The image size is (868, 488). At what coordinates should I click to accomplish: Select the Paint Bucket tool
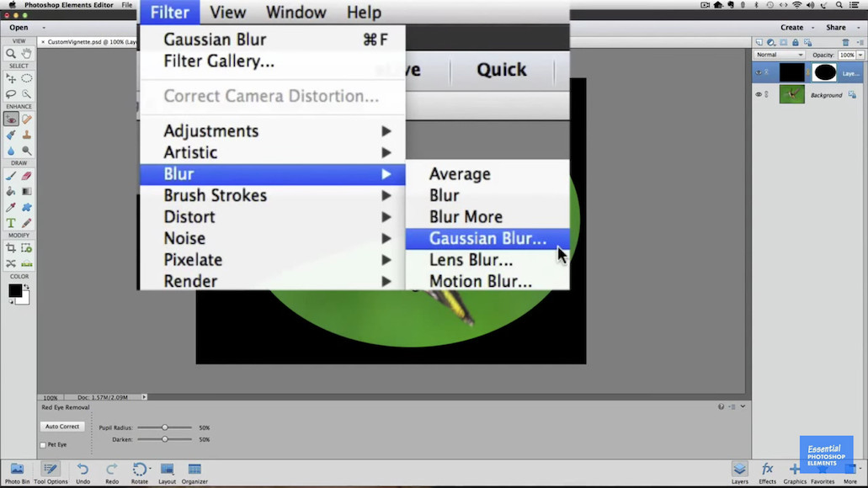pyautogui.click(x=10, y=192)
